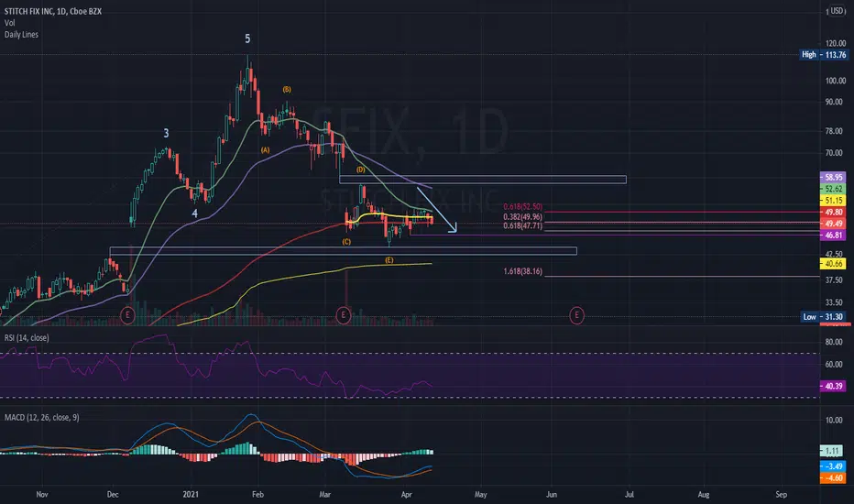854x504 pixels.
Task: Click the 37.50 price scale label
Action: 836,280
